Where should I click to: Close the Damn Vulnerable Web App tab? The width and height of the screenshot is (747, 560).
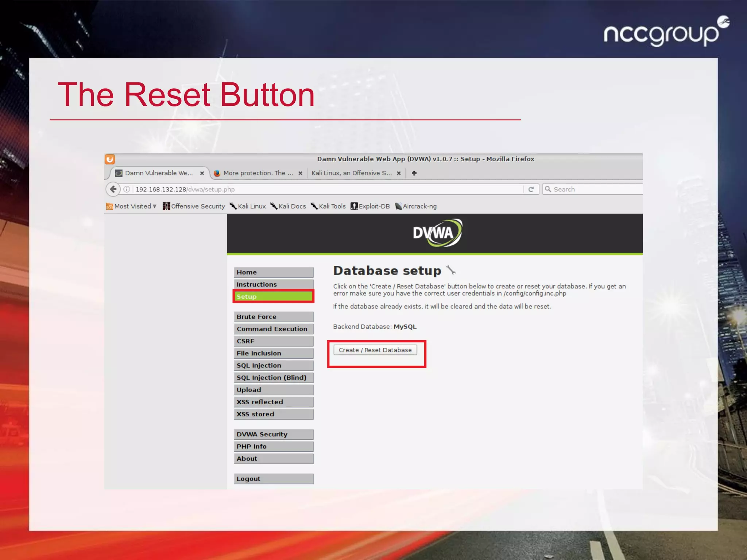coord(202,173)
